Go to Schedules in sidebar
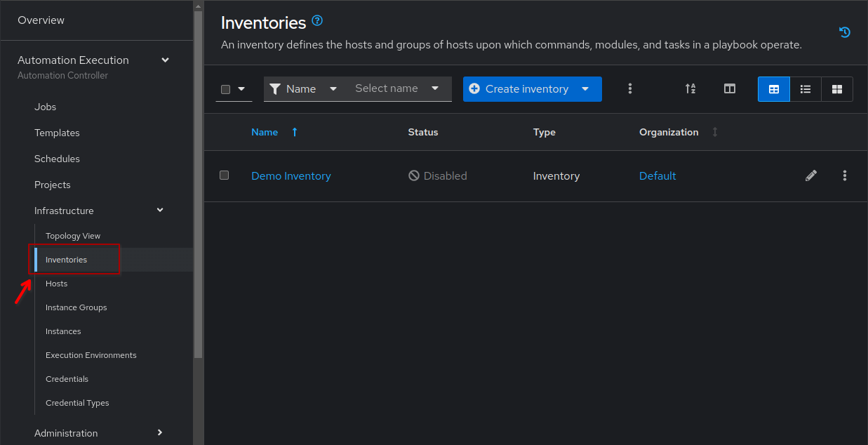The width and height of the screenshot is (868, 445). (x=57, y=159)
